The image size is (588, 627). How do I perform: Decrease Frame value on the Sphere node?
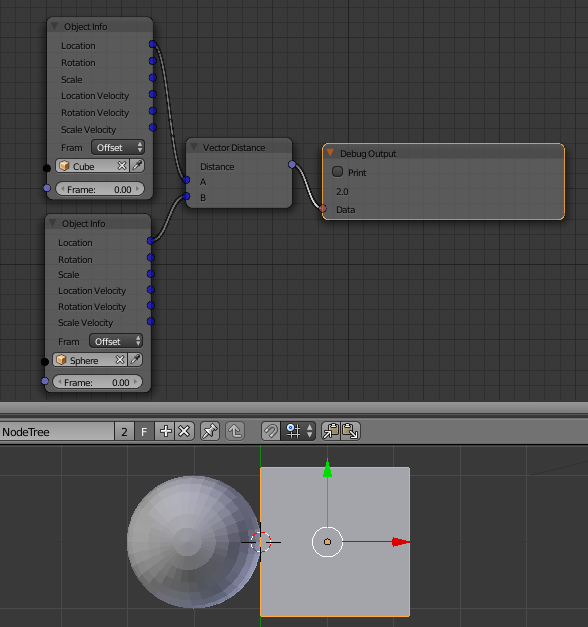click(x=60, y=382)
